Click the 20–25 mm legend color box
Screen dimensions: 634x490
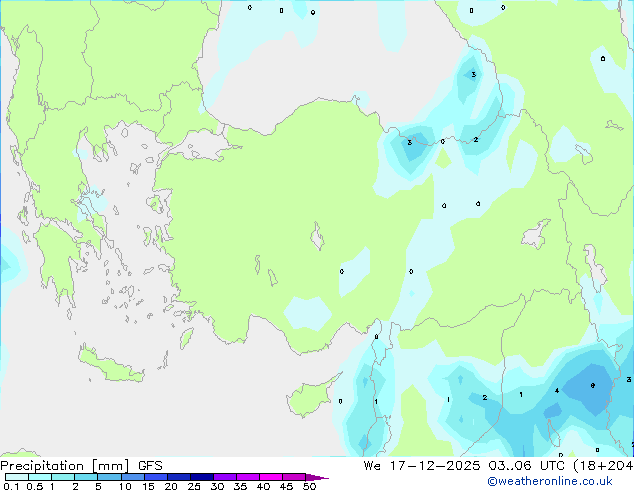coord(178,477)
